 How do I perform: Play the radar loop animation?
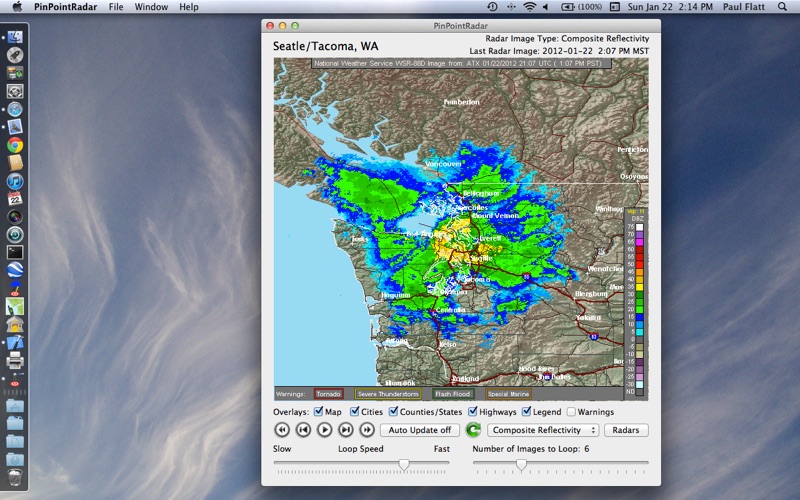click(324, 430)
